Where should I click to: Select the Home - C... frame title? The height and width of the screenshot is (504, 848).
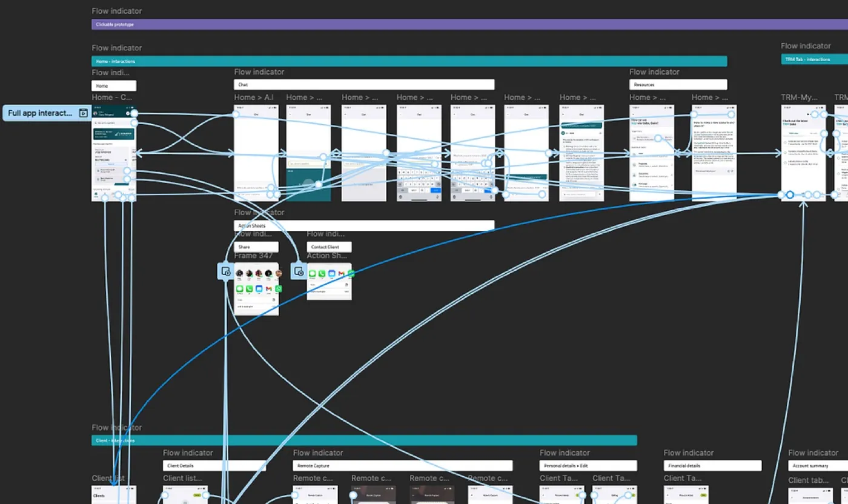coord(112,97)
